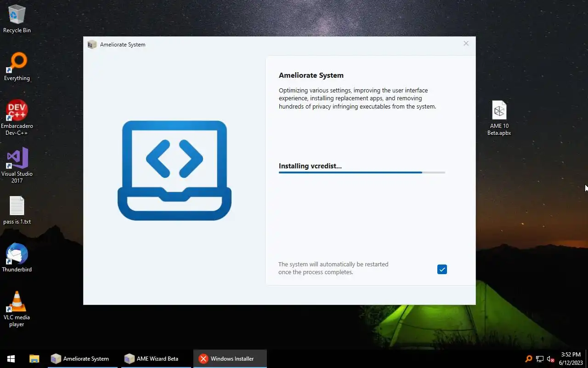Click 'Installing vcredist...' status text

[x=310, y=166]
